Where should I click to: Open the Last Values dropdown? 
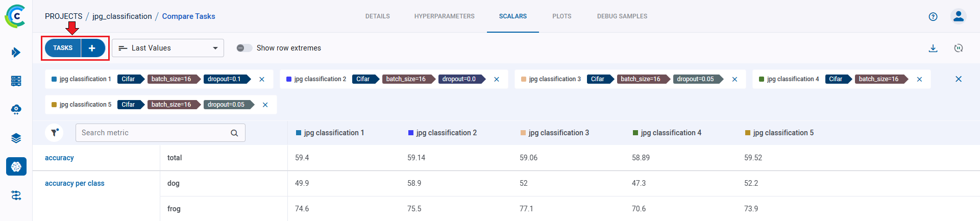tap(168, 48)
